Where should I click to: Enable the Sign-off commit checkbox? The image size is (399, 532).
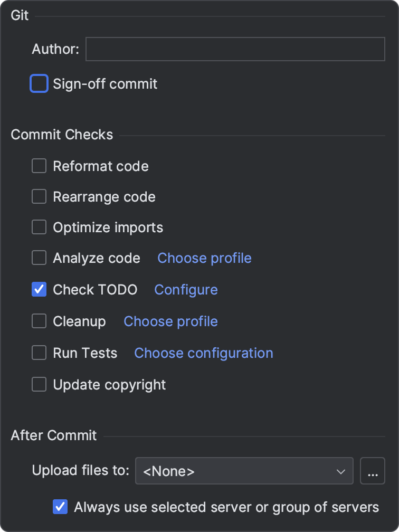(x=39, y=83)
